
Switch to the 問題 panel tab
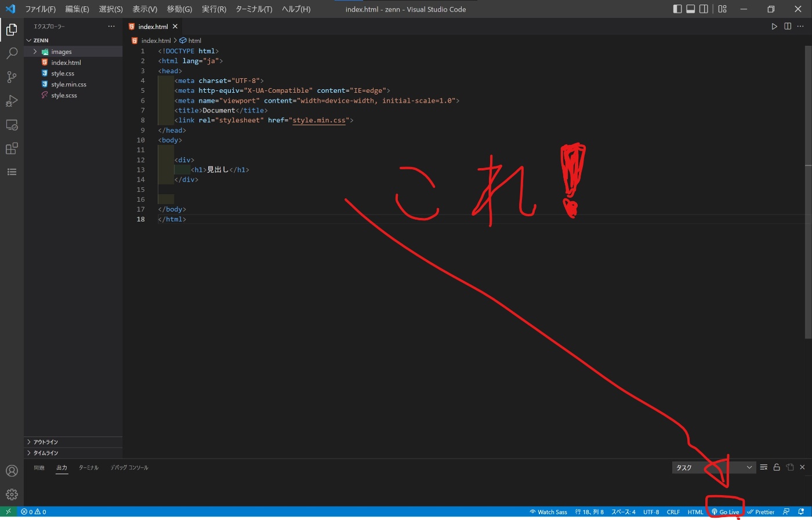pos(39,468)
